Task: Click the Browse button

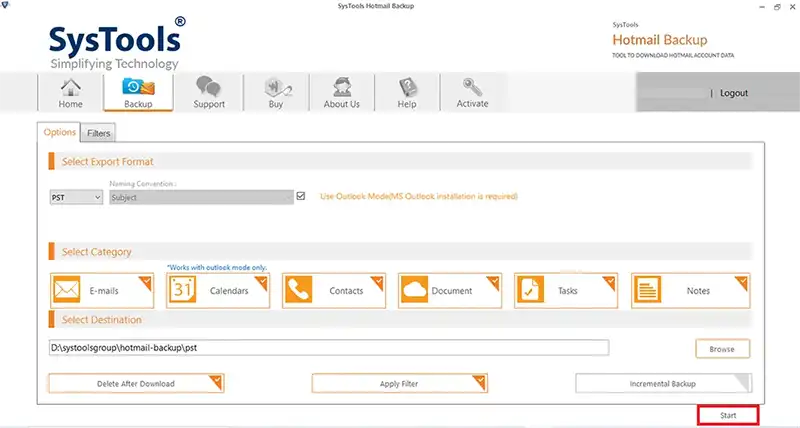Action: tap(722, 349)
